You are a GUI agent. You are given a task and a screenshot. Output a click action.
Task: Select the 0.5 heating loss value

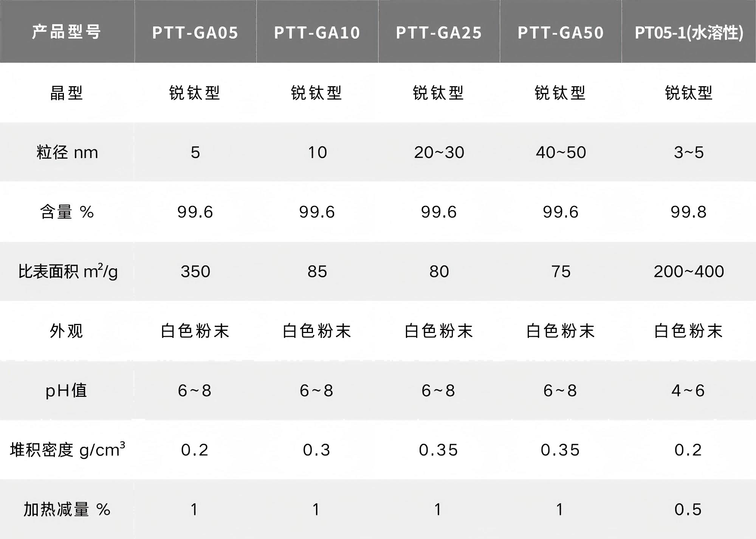coord(688,509)
